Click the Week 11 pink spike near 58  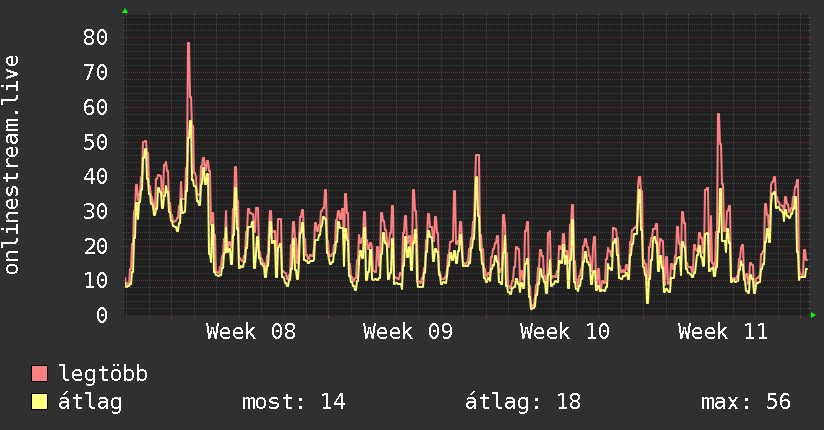click(x=718, y=116)
